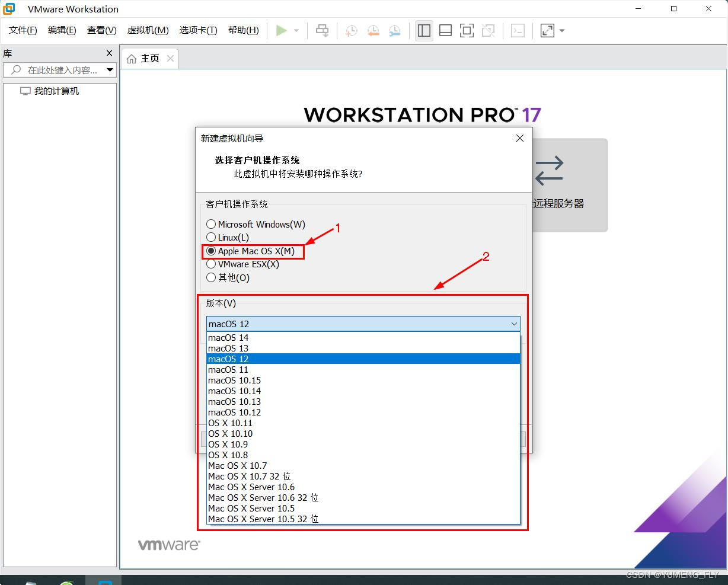
Task: Choose highlighted macOS 12 list entry
Action: 363,359
